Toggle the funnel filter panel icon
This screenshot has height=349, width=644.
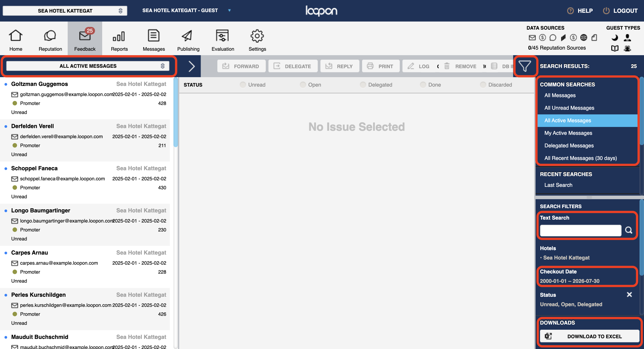(x=525, y=66)
